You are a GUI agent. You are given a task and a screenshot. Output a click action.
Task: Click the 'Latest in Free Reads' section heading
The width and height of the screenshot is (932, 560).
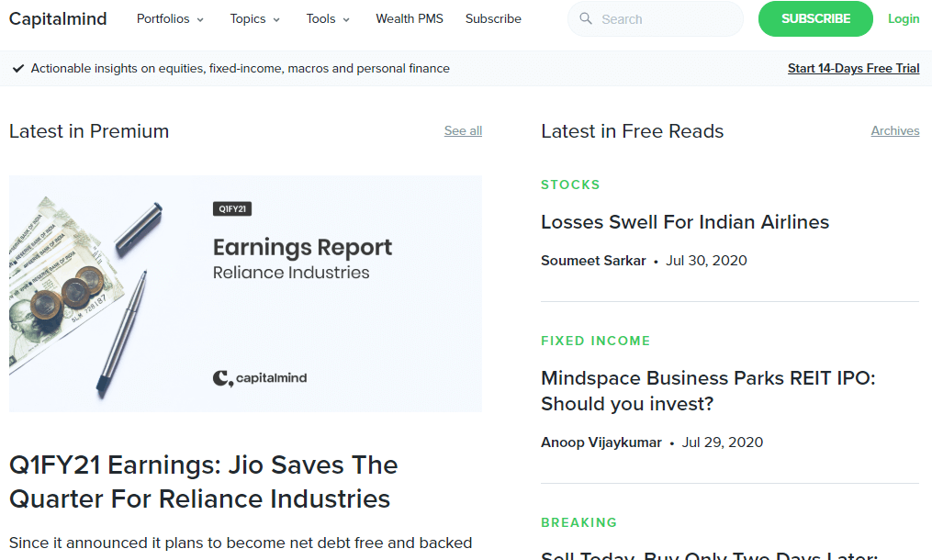(633, 131)
